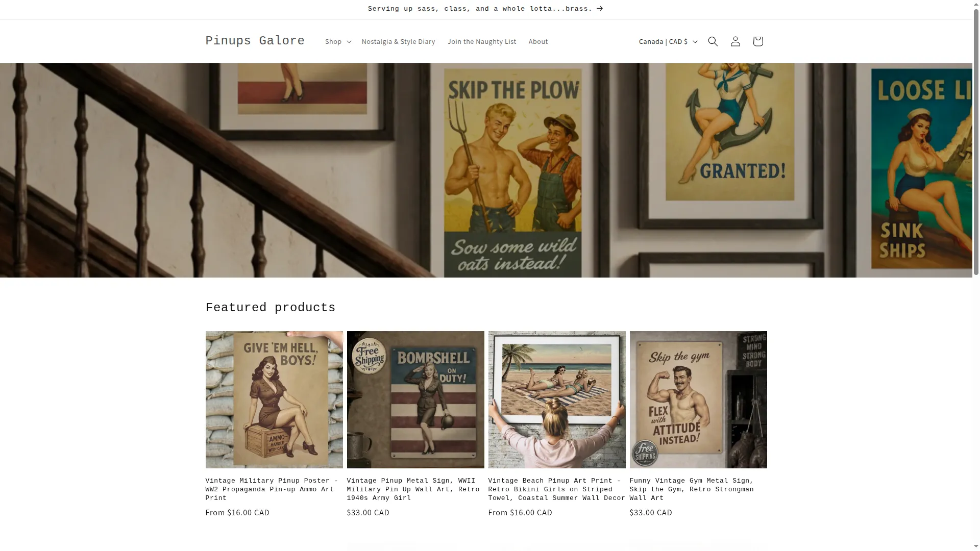This screenshot has height=551, width=980.
Task: Click the announcement bar arrow
Action: click(x=600, y=9)
